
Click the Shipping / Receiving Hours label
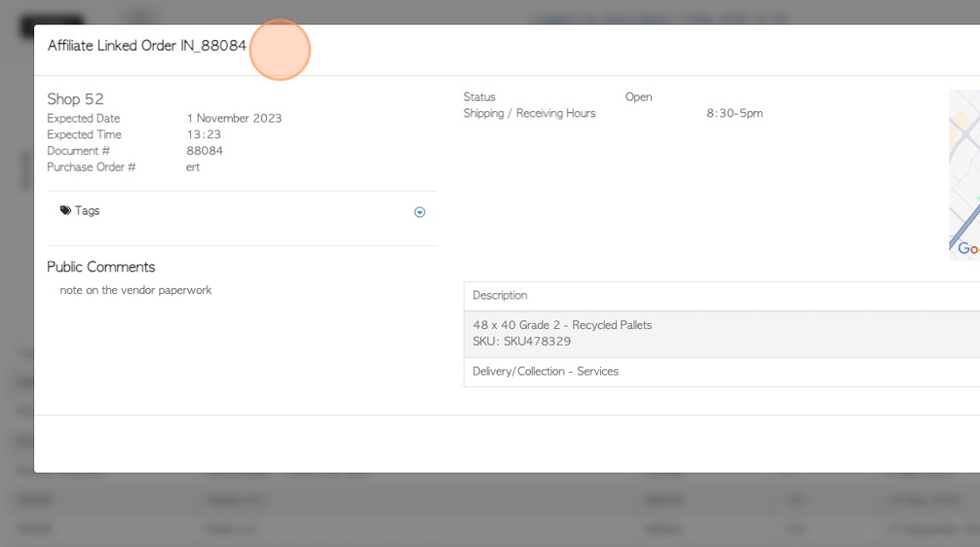(x=529, y=113)
